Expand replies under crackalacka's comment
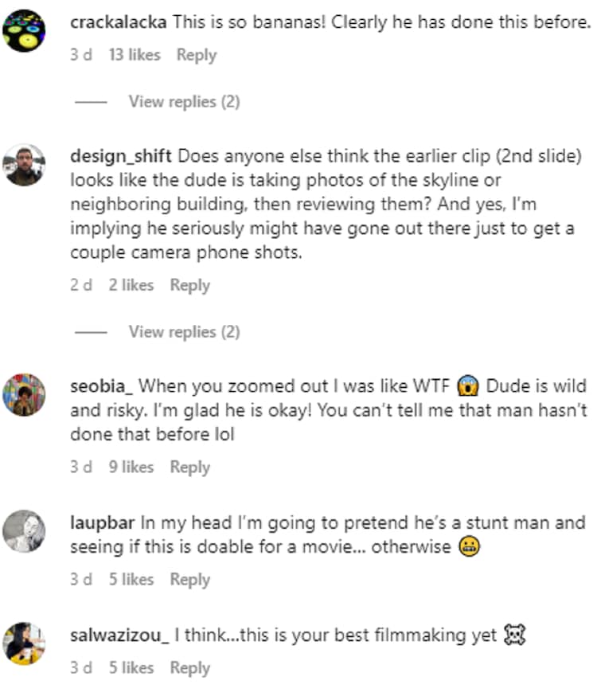Viewport: 597px width, 700px height. 184,102
